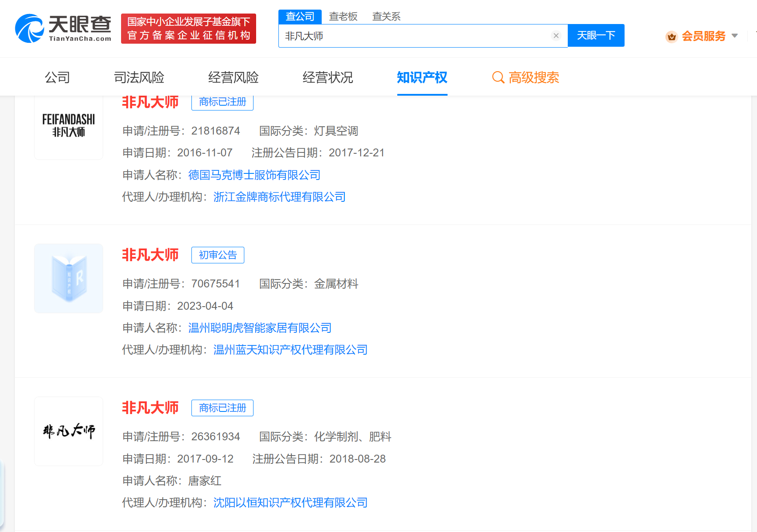Click the calligraphy 非凡大师 trademark image
The width and height of the screenshot is (757, 532).
(x=68, y=431)
